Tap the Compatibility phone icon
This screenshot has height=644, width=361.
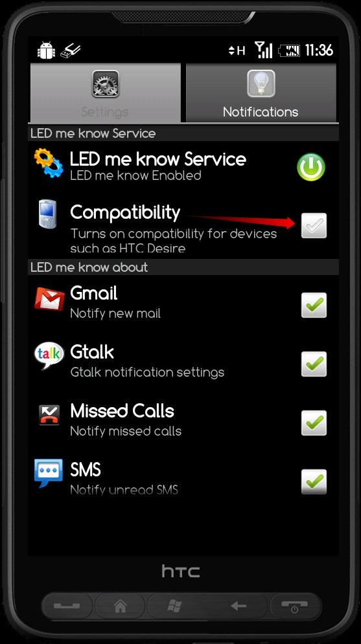coord(47,214)
